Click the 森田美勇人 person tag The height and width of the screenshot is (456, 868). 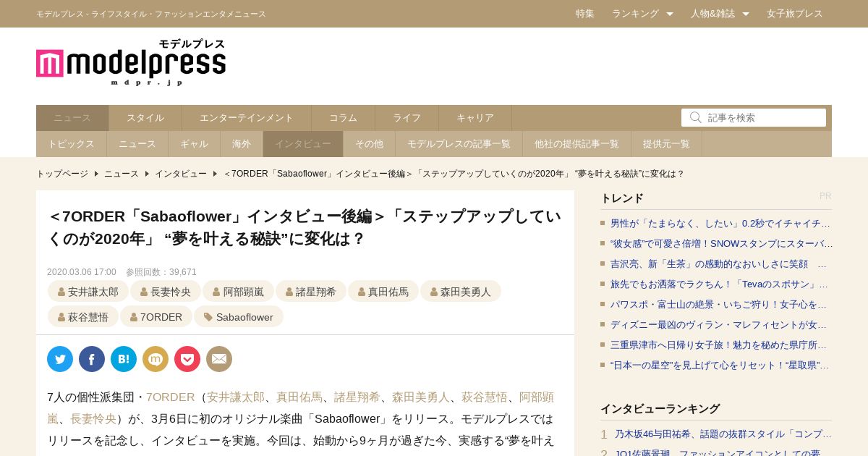tap(461, 292)
